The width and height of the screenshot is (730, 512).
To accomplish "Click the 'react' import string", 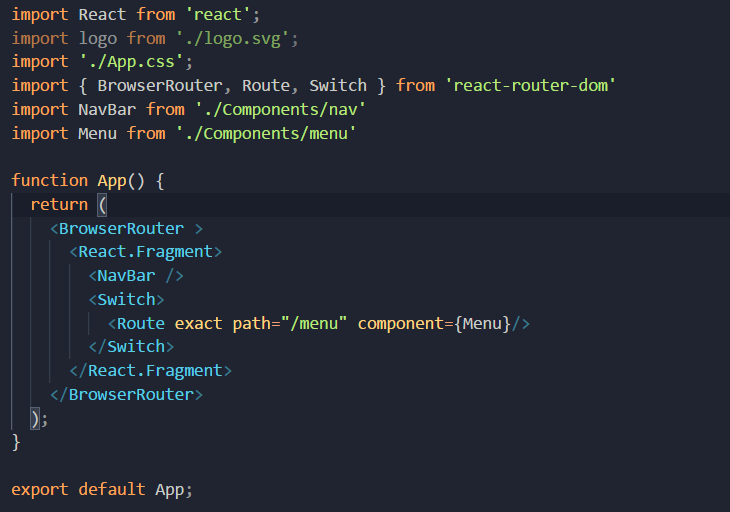I will coord(218,14).
